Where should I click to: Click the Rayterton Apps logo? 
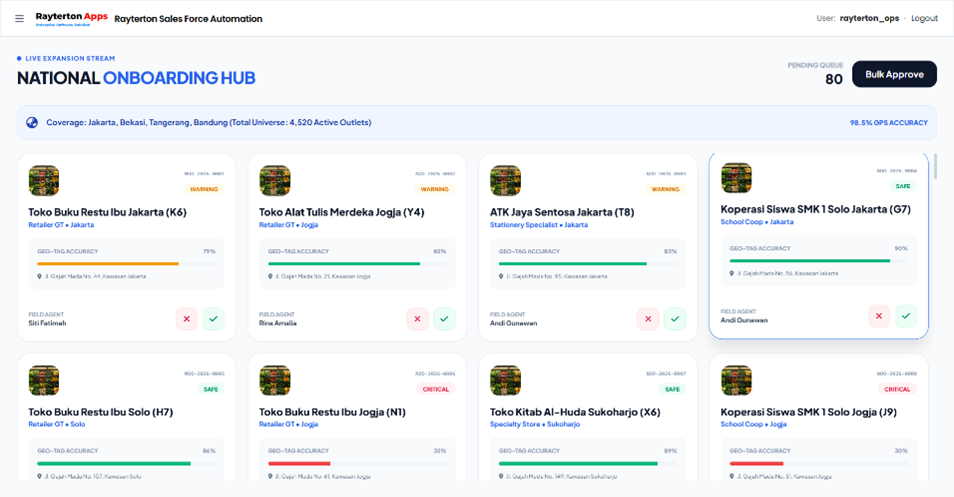coord(71,19)
